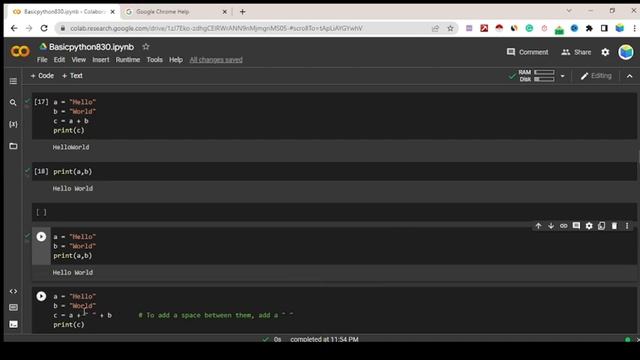Open notebook settings gear in header

coord(605,52)
